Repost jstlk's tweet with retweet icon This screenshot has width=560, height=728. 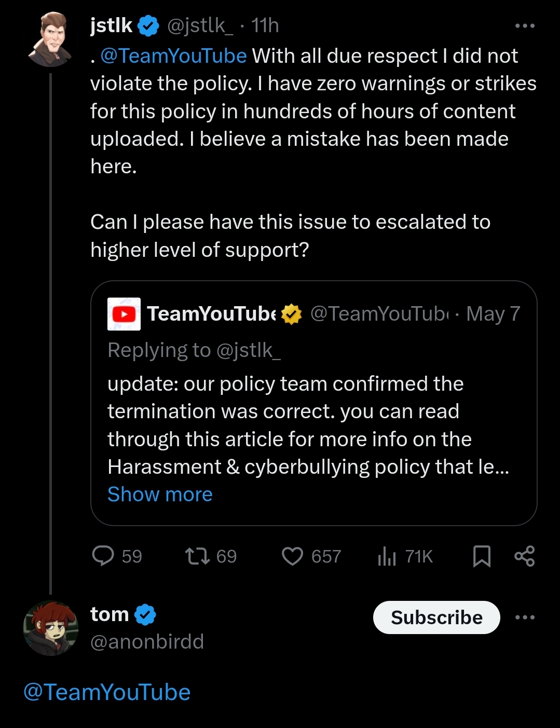[x=197, y=556]
